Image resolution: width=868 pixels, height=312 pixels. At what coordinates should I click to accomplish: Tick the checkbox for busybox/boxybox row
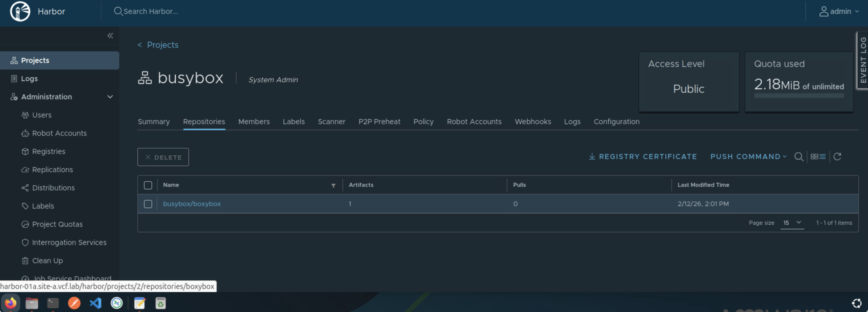pos(148,204)
